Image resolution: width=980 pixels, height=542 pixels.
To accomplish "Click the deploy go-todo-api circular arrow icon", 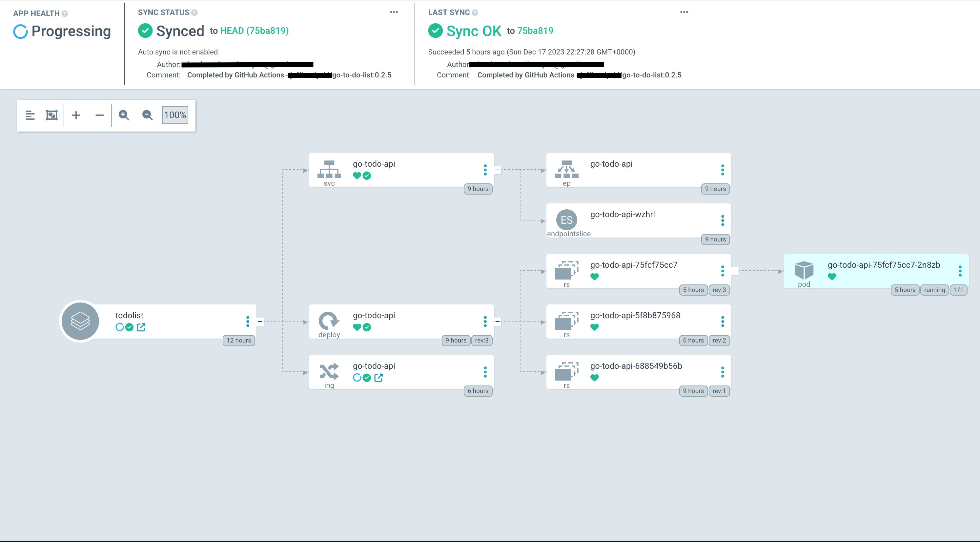I will point(329,321).
